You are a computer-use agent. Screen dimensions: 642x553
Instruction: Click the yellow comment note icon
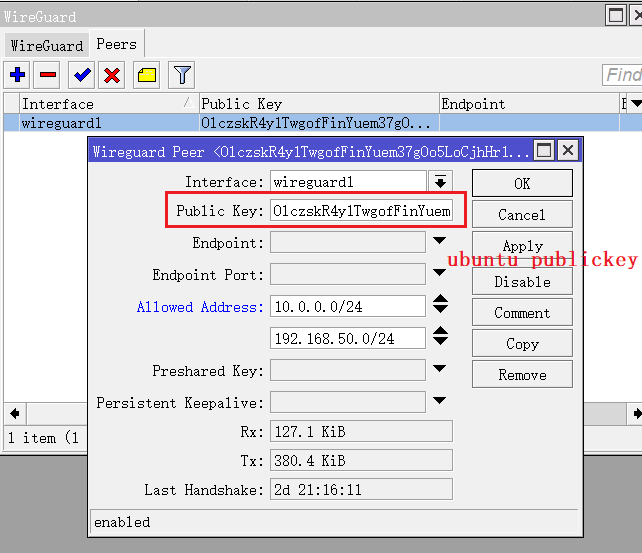(147, 75)
